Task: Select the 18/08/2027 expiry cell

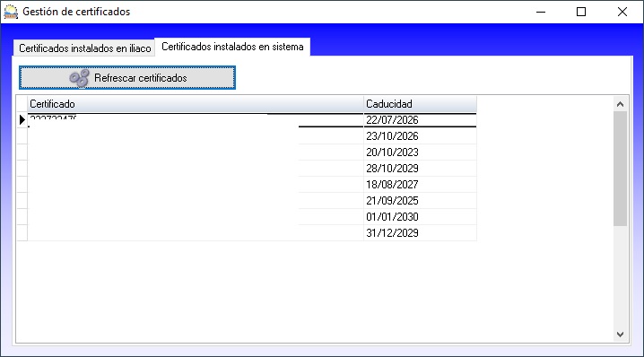Action: [420, 185]
